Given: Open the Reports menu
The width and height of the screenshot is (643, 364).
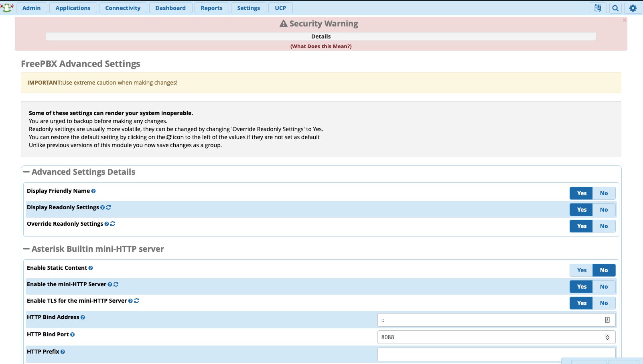Looking at the screenshot, I should (x=211, y=8).
